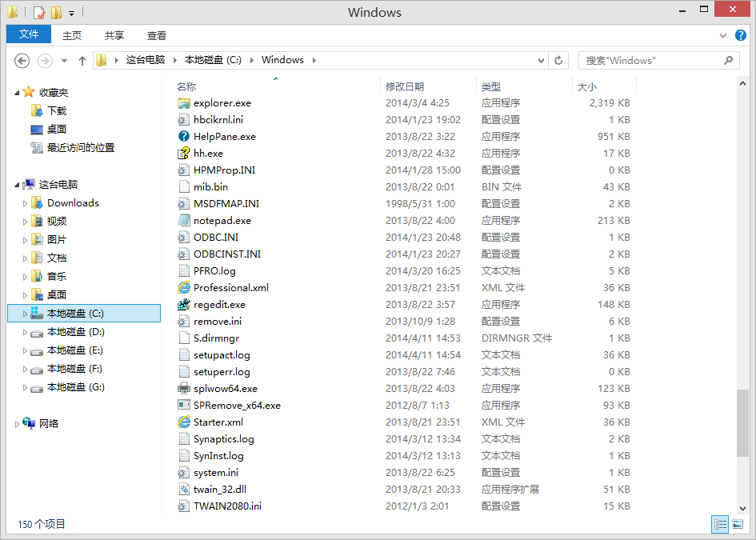
Task: Go up one folder level
Action: [82, 61]
